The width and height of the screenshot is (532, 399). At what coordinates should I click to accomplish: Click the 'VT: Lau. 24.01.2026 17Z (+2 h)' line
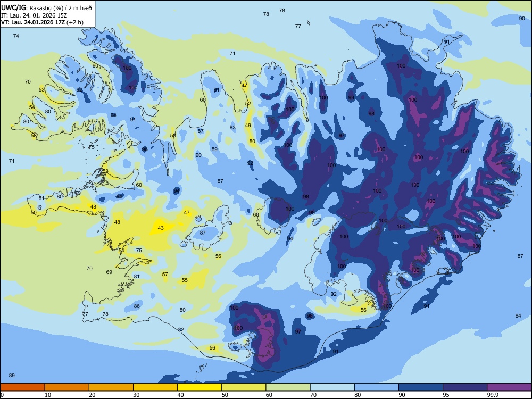(42, 22)
